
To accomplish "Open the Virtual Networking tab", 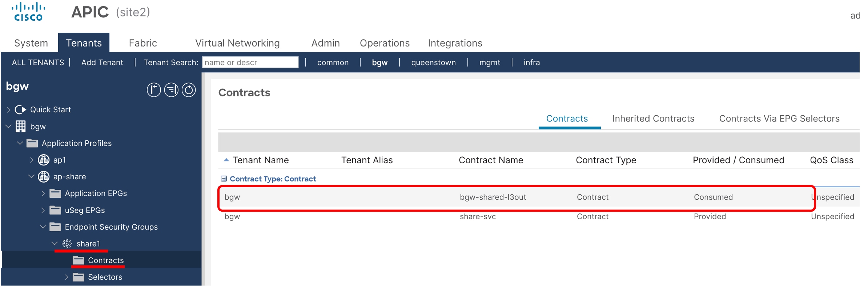I will pyautogui.click(x=237, y=43).
